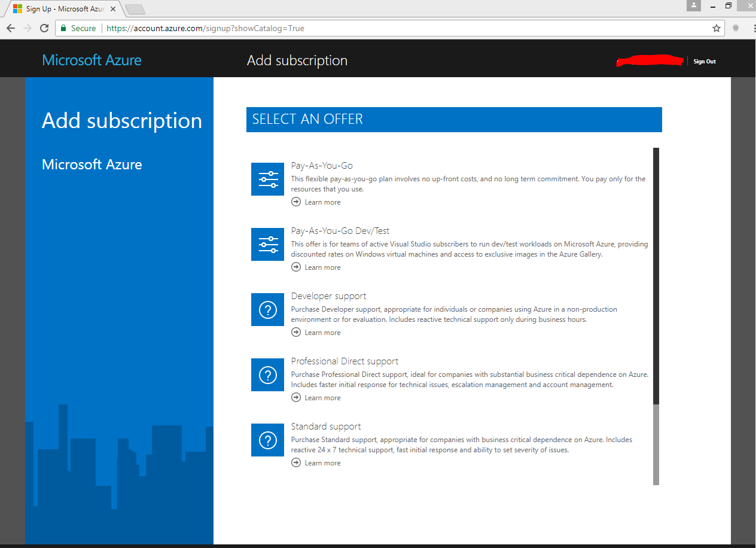Click the Professional Direct support description text

click(x=470, y=379)
